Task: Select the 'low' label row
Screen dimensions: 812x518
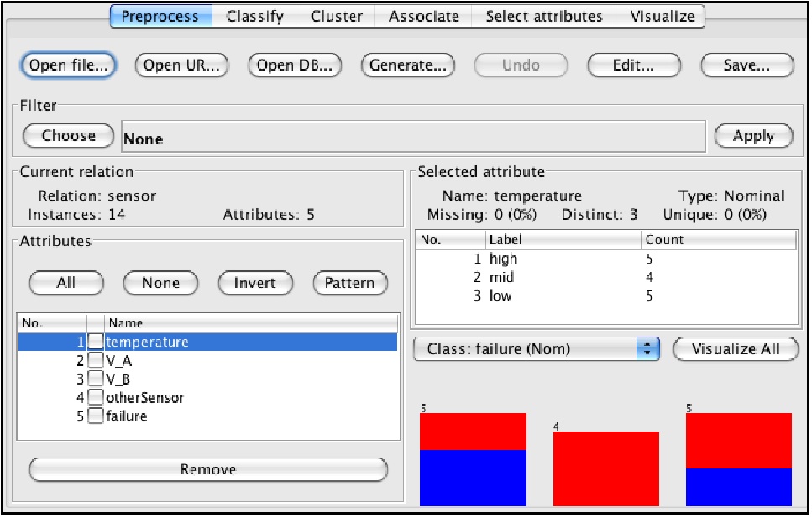Action: pos(606,296)
